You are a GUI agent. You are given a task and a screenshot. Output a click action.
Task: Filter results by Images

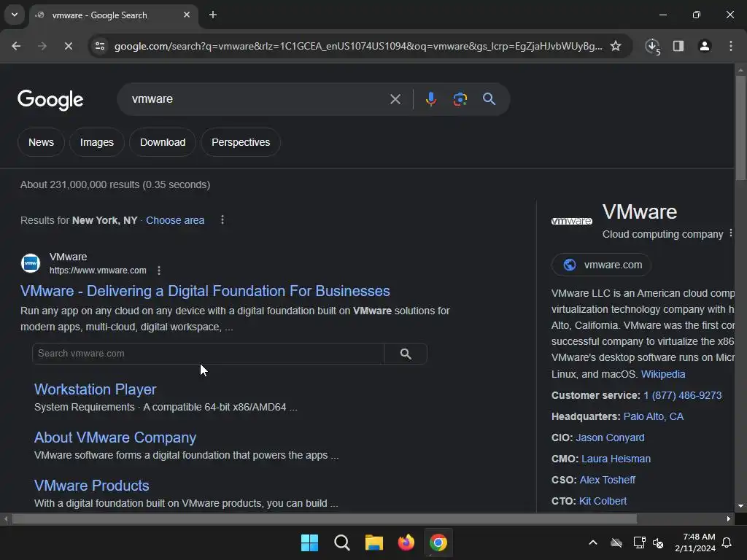point(97,142)
